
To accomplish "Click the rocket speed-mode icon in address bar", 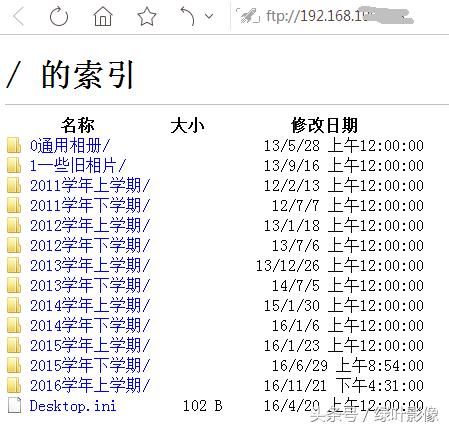I will pyautogui.click(x=248, y=16).
